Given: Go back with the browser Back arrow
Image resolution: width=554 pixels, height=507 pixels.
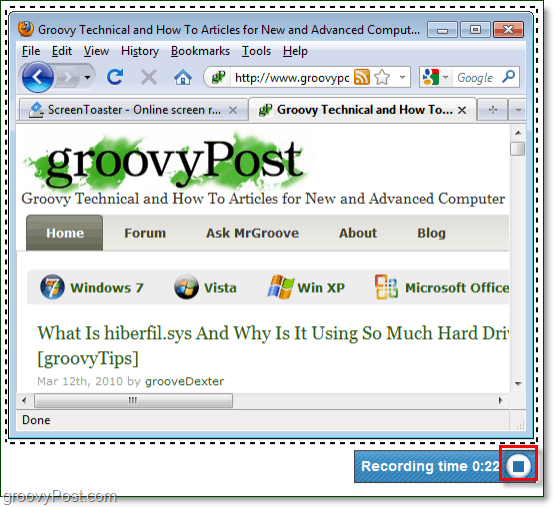Looking at the screenshot, I should click(38, 77).
